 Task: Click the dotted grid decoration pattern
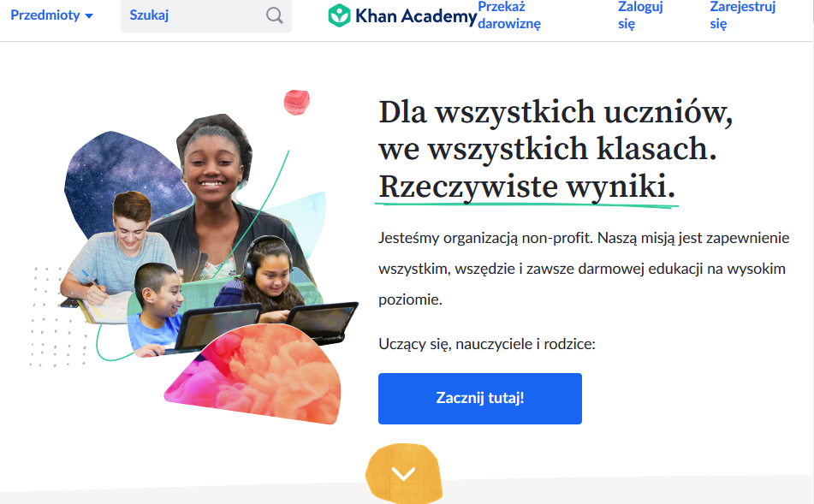(58, 317)
